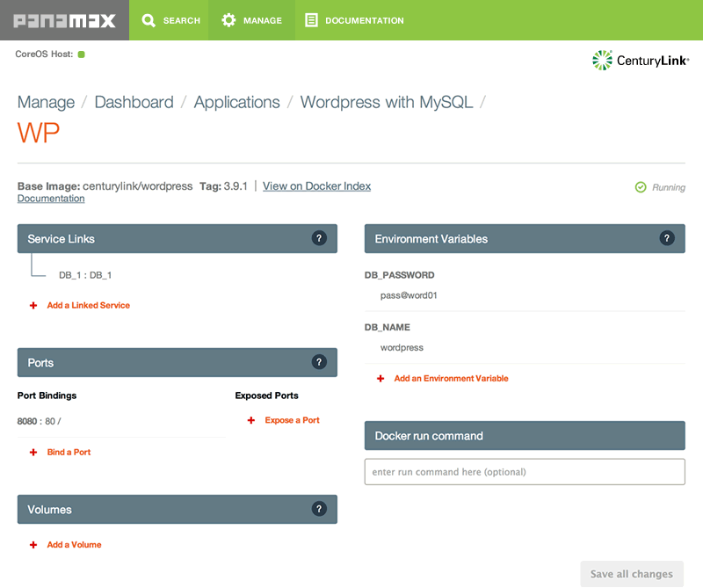
Task: Open View on Docker Index link
Action: (316, 186)
